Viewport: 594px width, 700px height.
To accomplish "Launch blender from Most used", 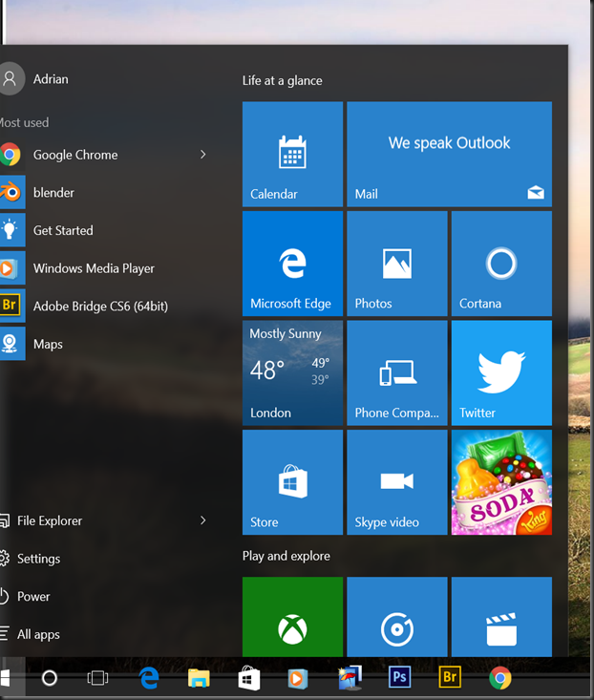I will click(105, 192).
